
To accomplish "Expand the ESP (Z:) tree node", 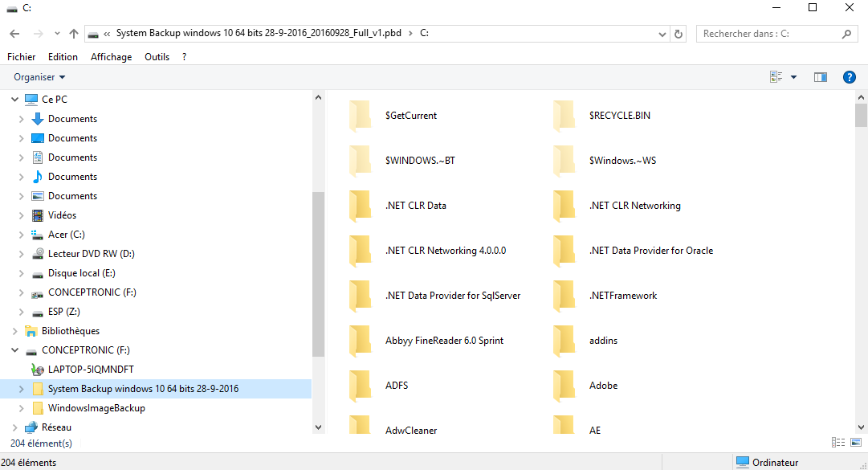I will pos(21,312).
